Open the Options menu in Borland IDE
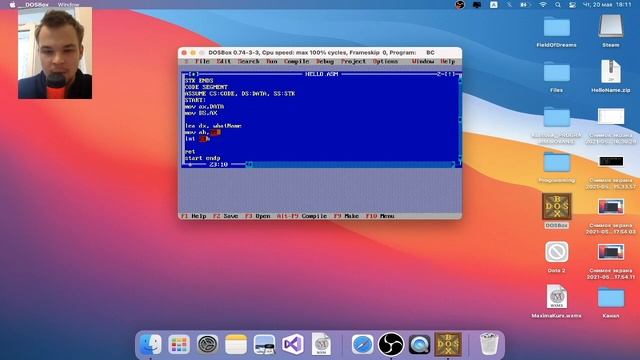The width and height of the screenshot is (640, 360). pos(385,61)
